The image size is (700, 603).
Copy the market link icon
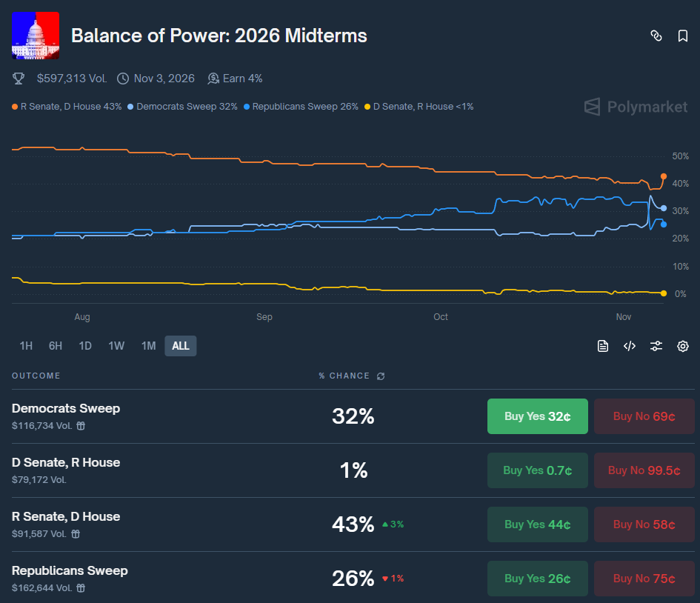click(656, 35)
